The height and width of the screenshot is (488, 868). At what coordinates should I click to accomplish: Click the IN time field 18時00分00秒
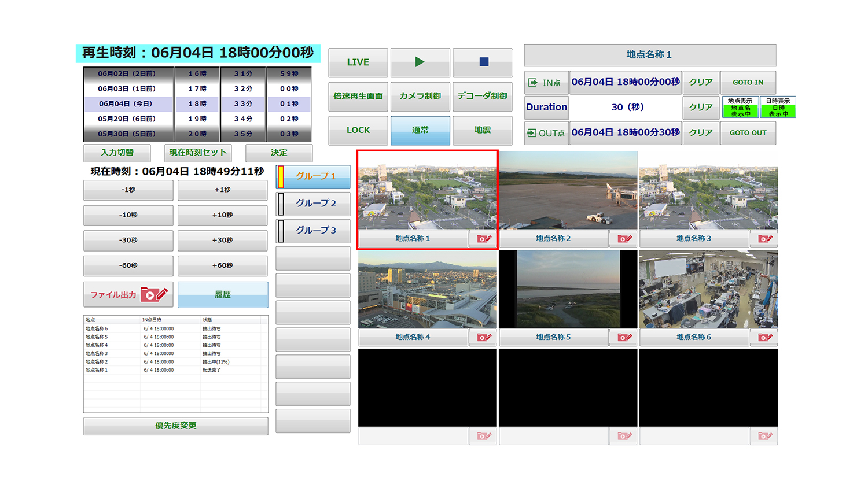626,83
